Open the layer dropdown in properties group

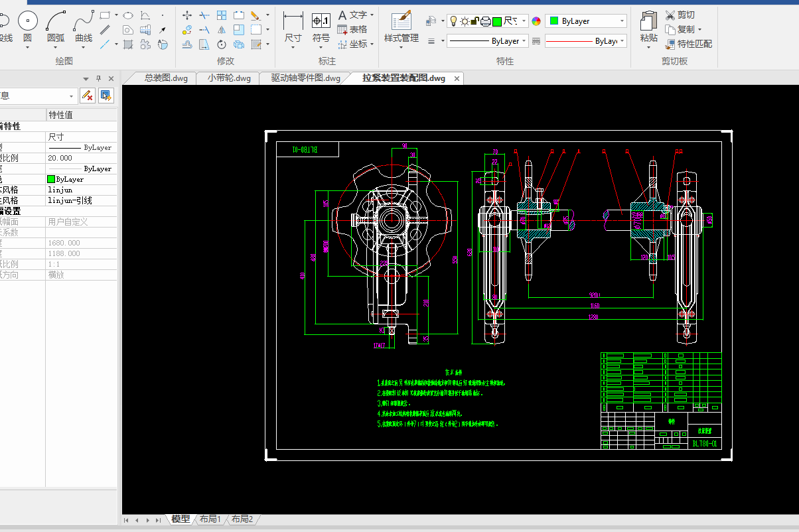click(x=524, y=21)
